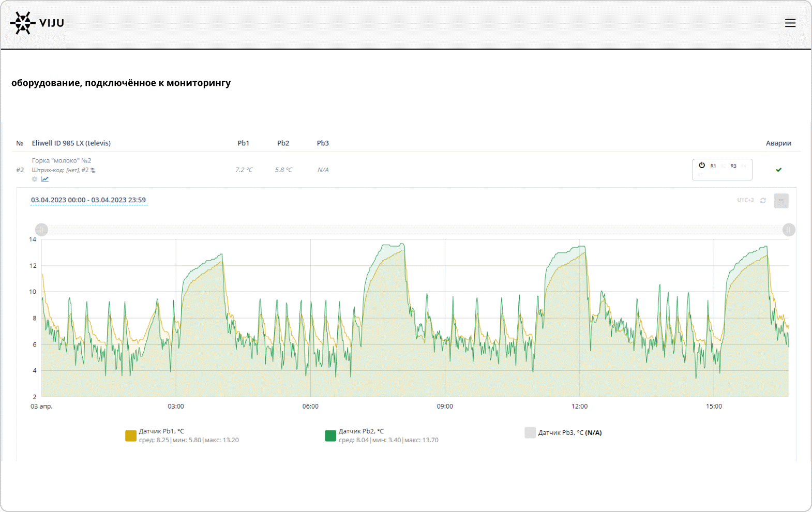Refresh the chart data
Viewport: 812px width, 512px height.
point(763,201)
